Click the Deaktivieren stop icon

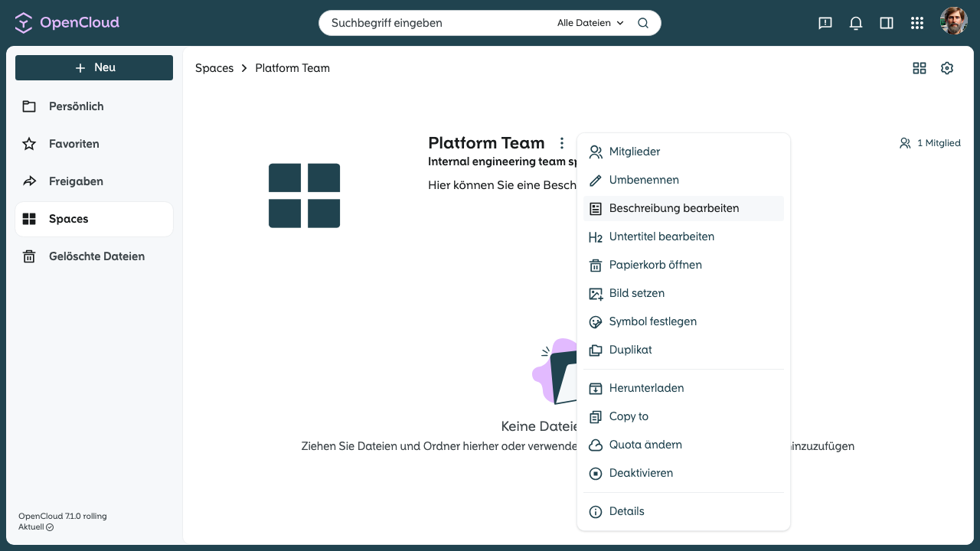pos(596,474)
